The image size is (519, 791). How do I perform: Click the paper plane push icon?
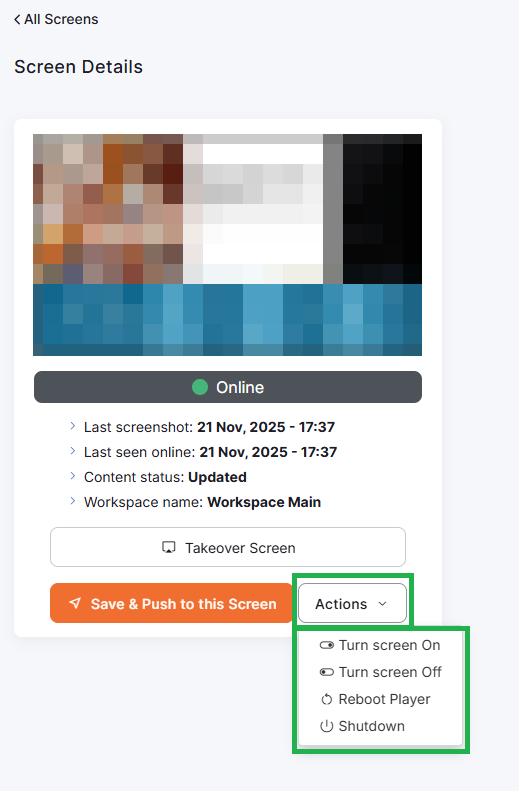click(75, 603)
